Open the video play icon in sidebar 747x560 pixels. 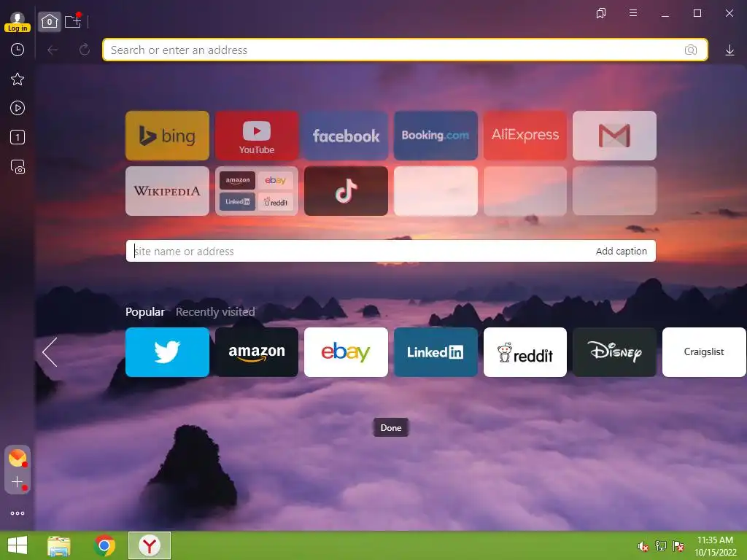(x=18, y=108)
